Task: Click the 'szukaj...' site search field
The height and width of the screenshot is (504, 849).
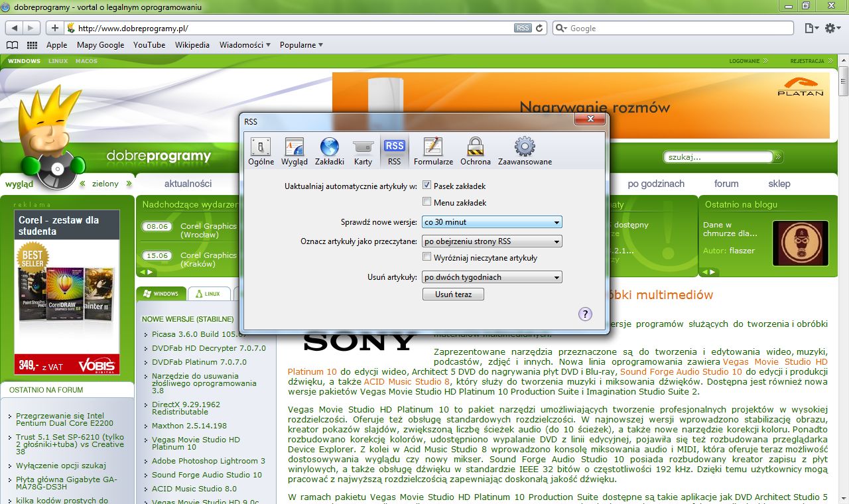Action: [x=718, y=157]
